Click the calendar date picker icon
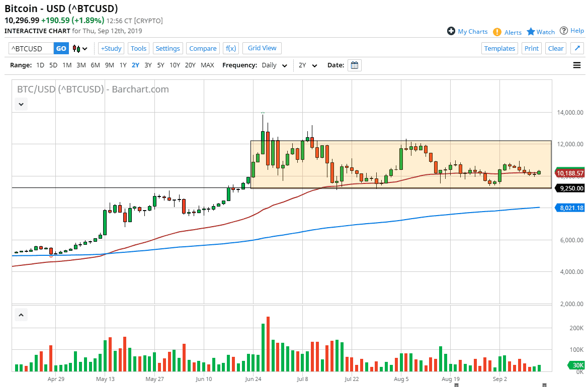 (x=354, y=65)
